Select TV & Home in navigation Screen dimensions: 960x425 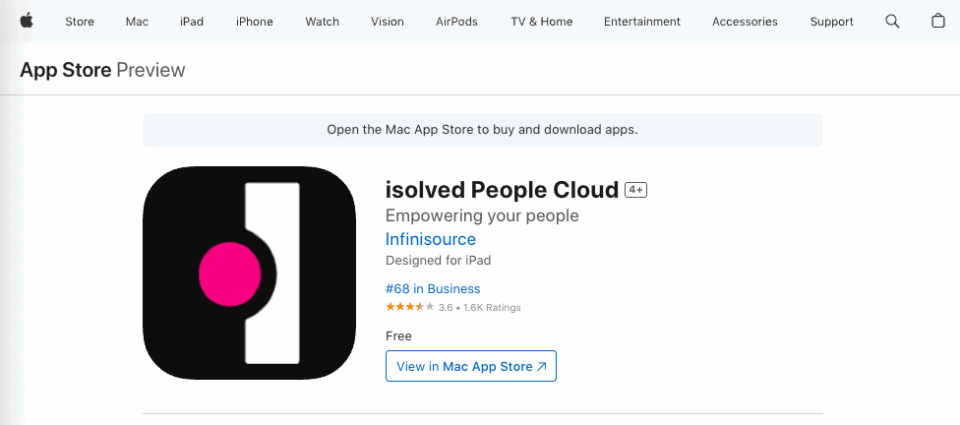[x=541, y=21]
